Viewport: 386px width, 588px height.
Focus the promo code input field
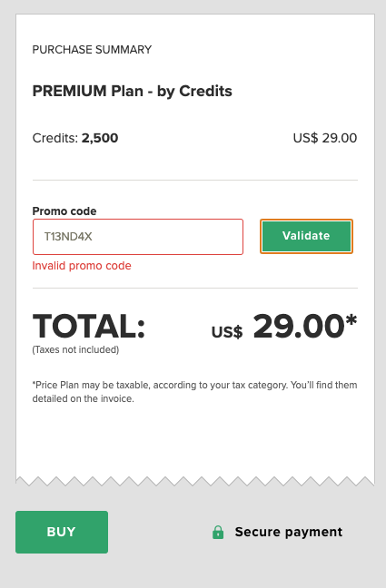coord(138,237)
